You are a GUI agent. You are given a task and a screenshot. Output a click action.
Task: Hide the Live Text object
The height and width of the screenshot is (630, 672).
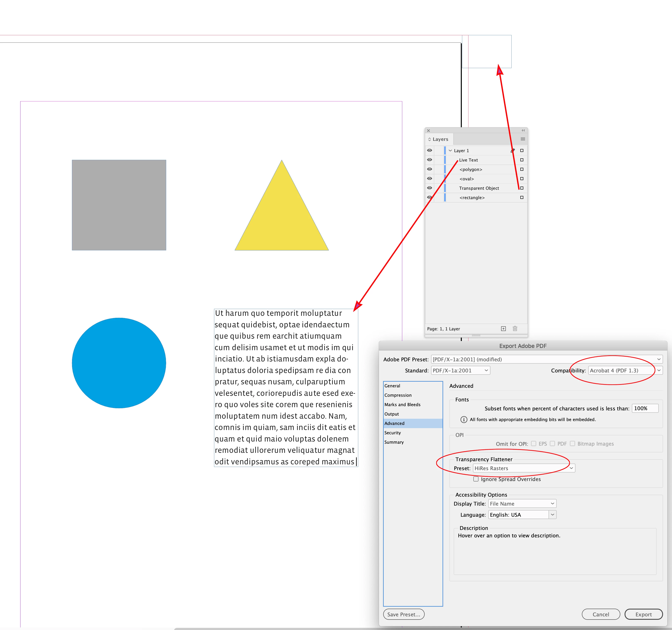[429, 160]
